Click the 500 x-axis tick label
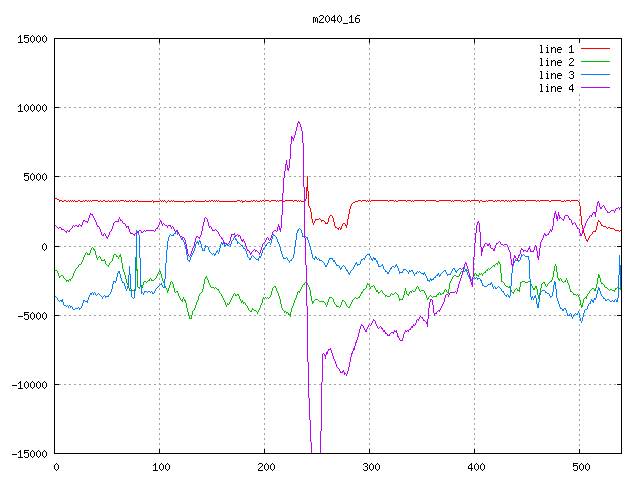Image resolution: width=640 pixels, height=480 pixels. point(580,467)
